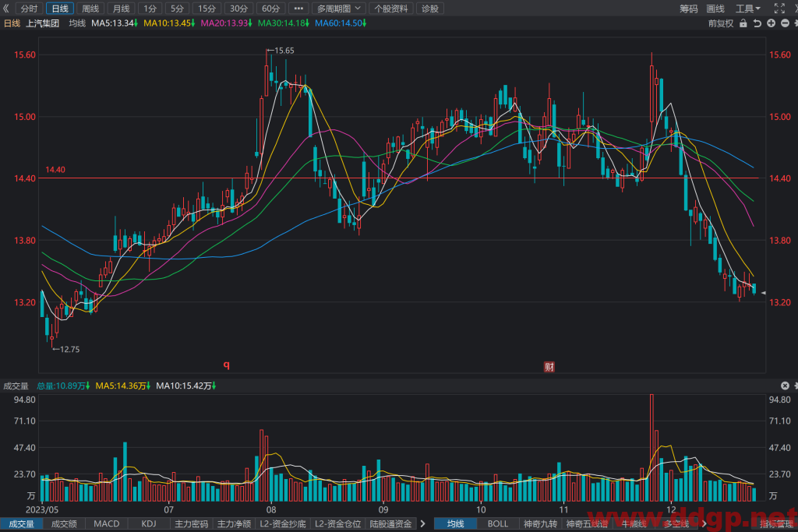The height and width of the screenshot is (532, 798).
Task: Select 陆股通资金 indicator tab
Action: (391, 524)
